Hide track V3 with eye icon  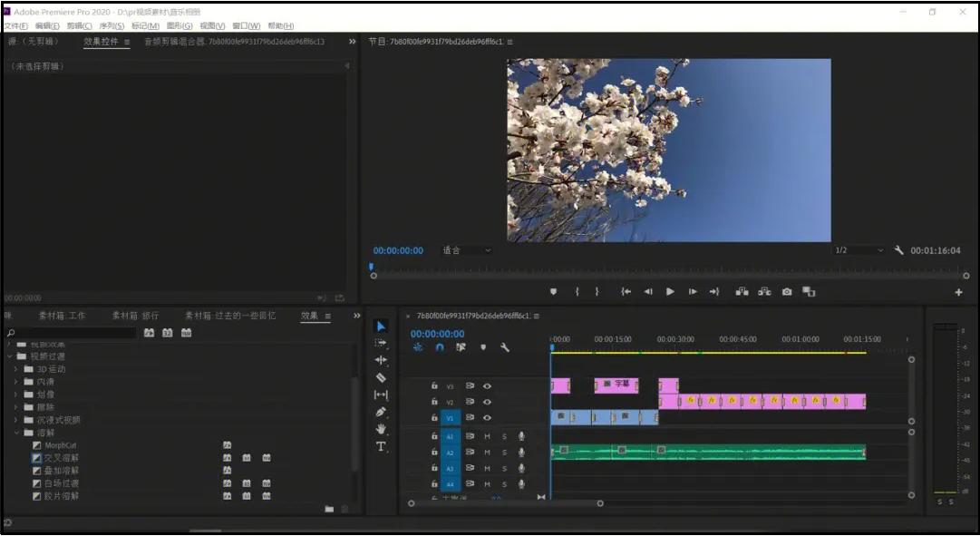pyautogui.click(x=487, y=385)
